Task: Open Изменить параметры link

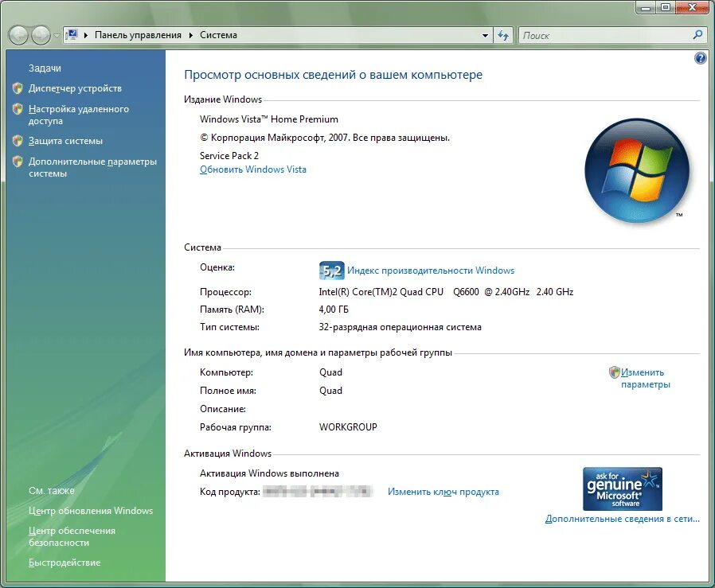Action: [x=646, y=378]
